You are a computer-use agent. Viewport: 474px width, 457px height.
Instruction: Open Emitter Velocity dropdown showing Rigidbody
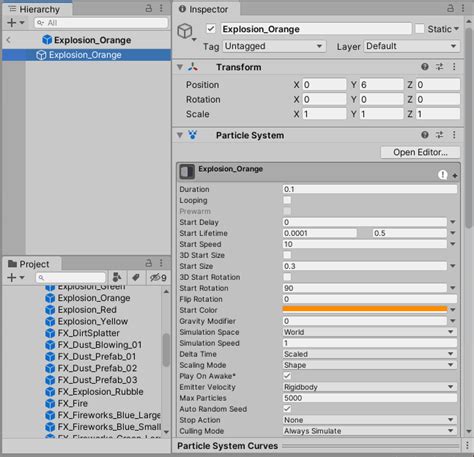[x=370, y=387]
